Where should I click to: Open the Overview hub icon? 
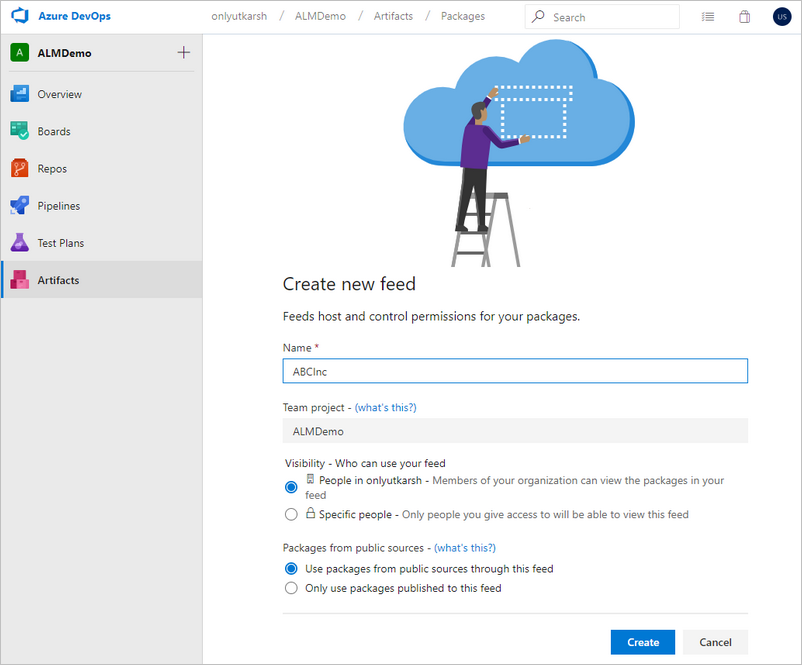[x=20, y=94]
